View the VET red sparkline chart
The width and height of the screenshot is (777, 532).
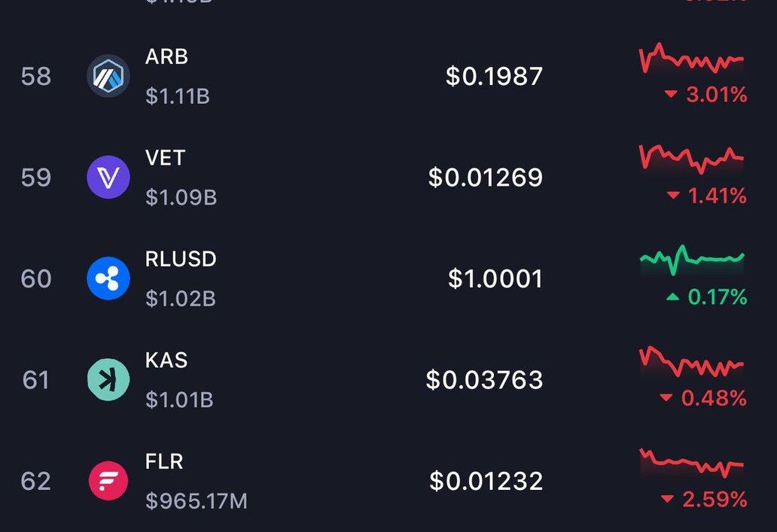point(691,159)
